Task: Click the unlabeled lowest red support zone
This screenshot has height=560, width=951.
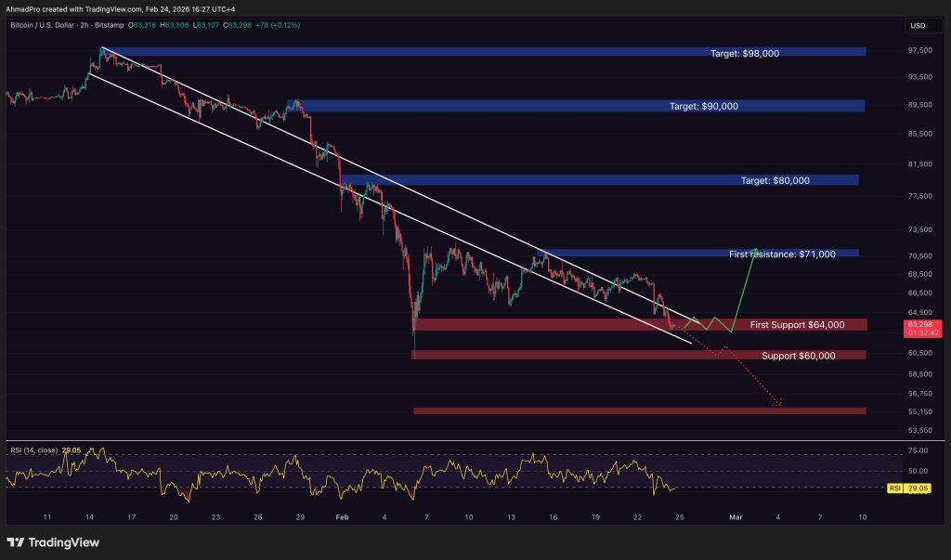Action: tap(639, 410)
